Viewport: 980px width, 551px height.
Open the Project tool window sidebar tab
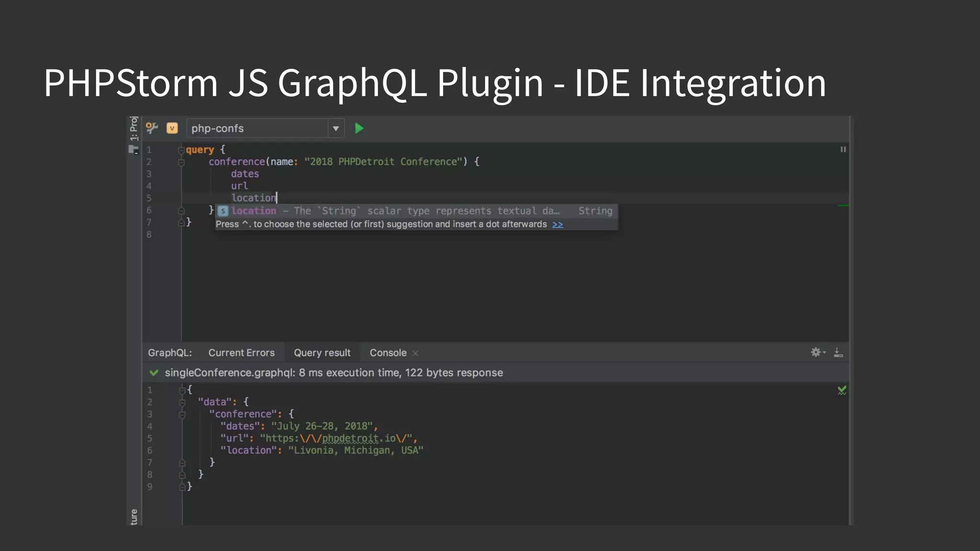(x=134, y=128)
